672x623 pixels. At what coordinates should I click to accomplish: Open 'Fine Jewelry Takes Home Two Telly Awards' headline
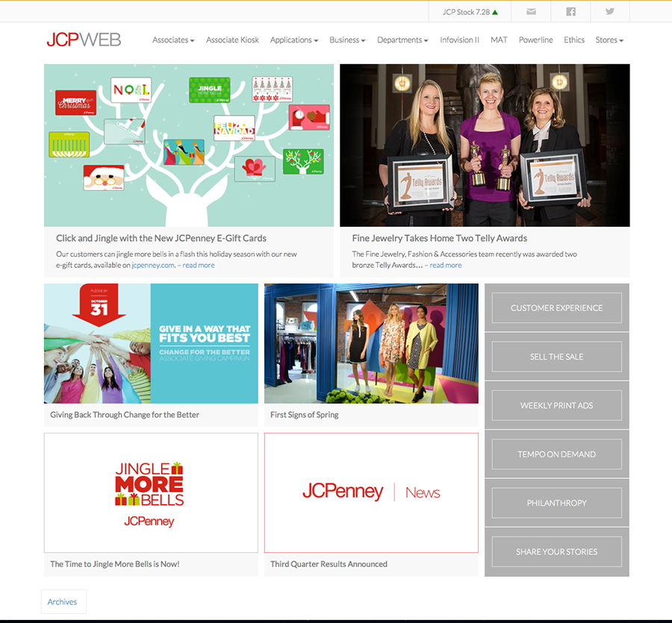[x=439, y=238]
